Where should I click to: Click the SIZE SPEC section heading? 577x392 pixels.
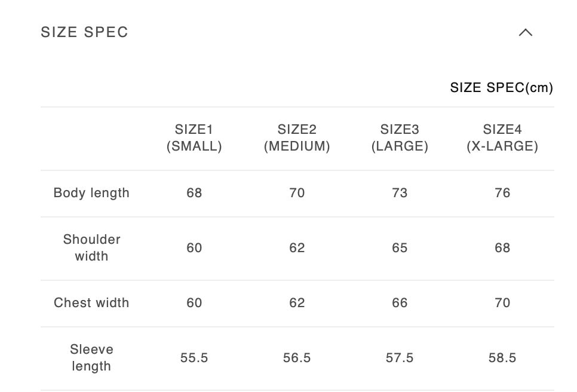point(85,32)
